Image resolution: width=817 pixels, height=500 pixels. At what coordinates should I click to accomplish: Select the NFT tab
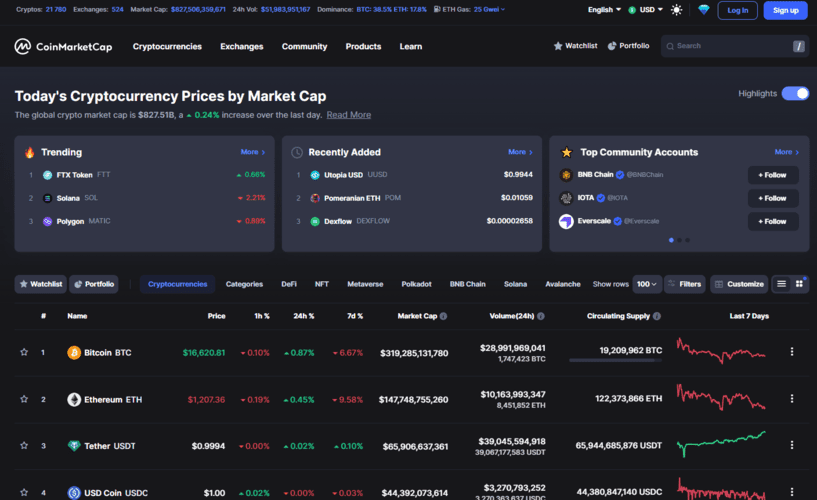321,284
